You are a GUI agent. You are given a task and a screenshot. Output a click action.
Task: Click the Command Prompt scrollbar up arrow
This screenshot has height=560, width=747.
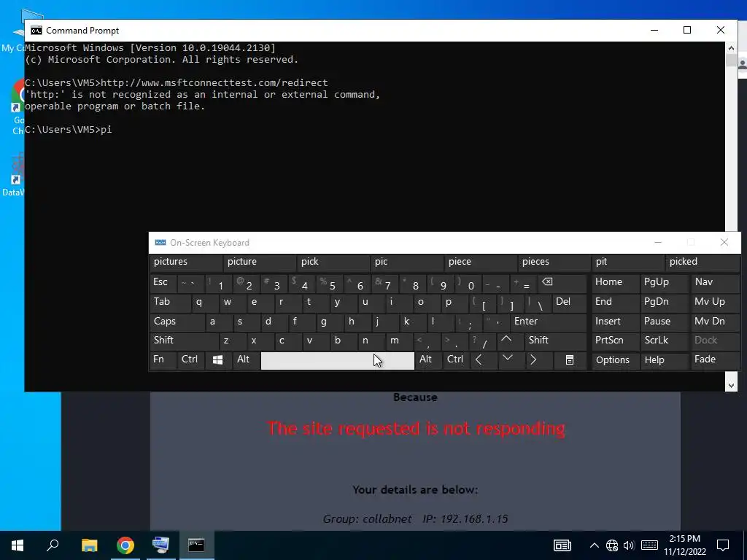pyautogui.click(x=731, y=48)
